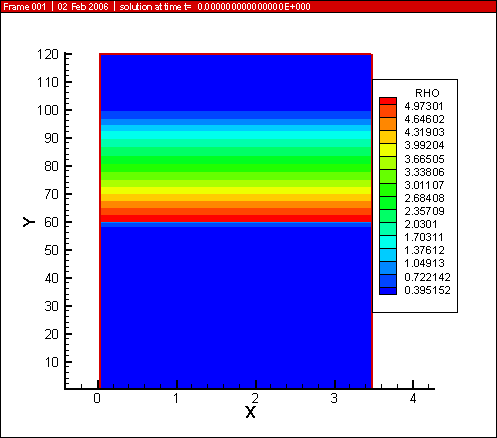The image size is (497, 438).
Task: Select the dark blue 0.395152 legend swatch
Action: pos(388,291)
